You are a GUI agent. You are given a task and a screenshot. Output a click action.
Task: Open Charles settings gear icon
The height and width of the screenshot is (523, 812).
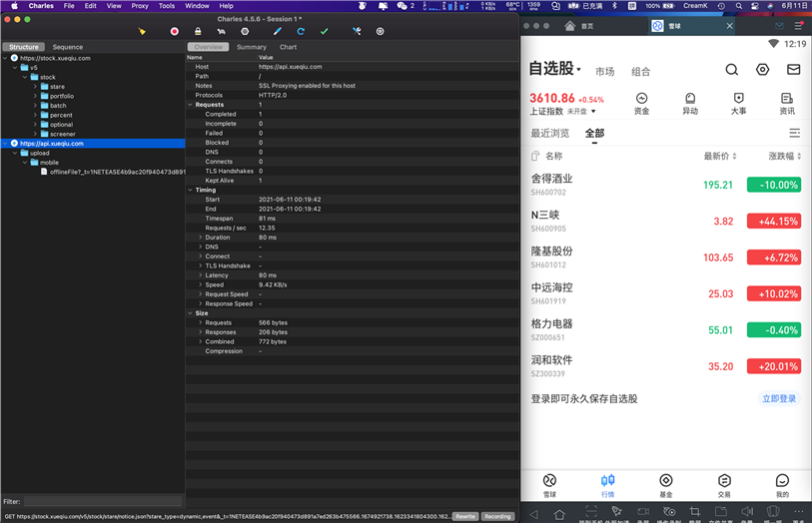381,32
